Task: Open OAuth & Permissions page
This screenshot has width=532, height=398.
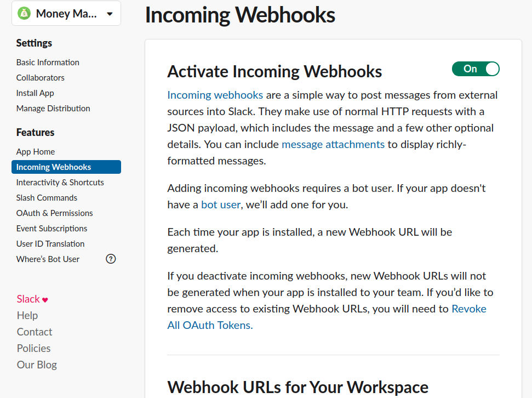Action: (55, 213)
